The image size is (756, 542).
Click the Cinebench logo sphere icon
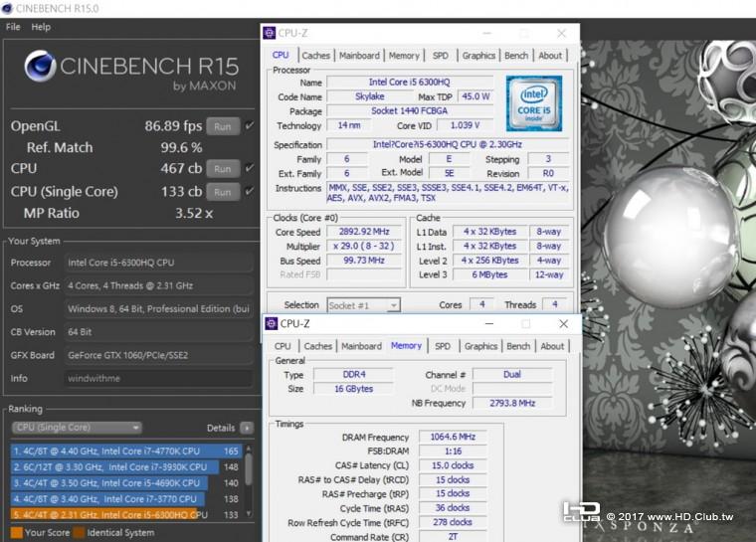(x=40, y=67)
